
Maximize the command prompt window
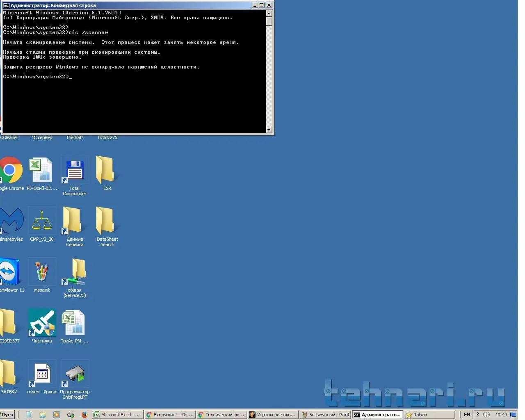pyautogui.click(x=261, y=5)
